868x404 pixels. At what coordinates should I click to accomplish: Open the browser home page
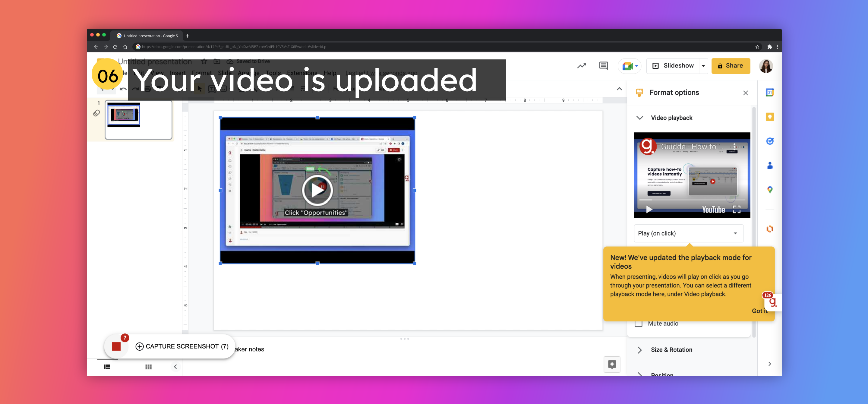point(125,47)
